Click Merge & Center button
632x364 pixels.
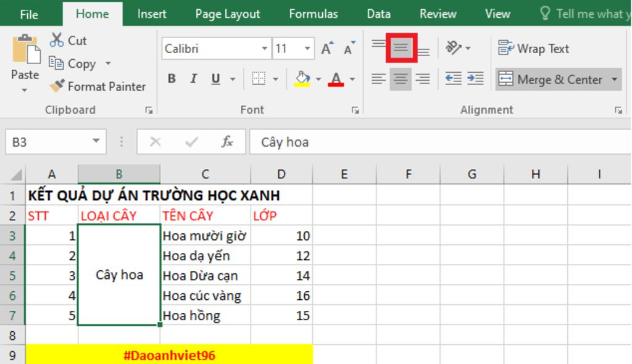click(551, 79)
